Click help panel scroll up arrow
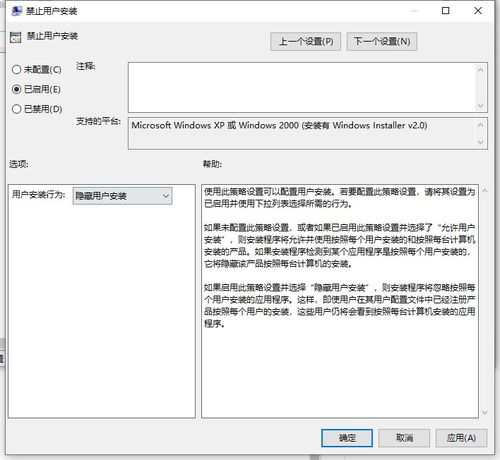Viewport: 500px width, 460px height. coord(485,191)
